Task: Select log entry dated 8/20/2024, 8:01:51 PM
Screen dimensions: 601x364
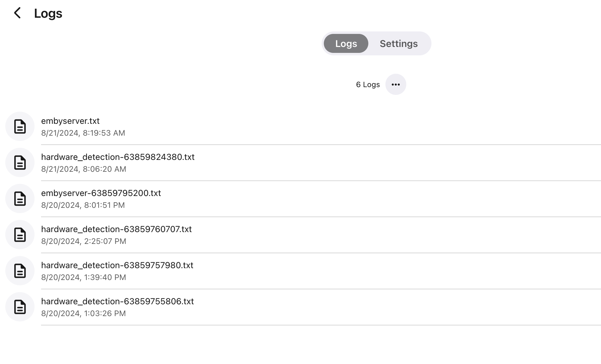Action: [x=83, y=205]
